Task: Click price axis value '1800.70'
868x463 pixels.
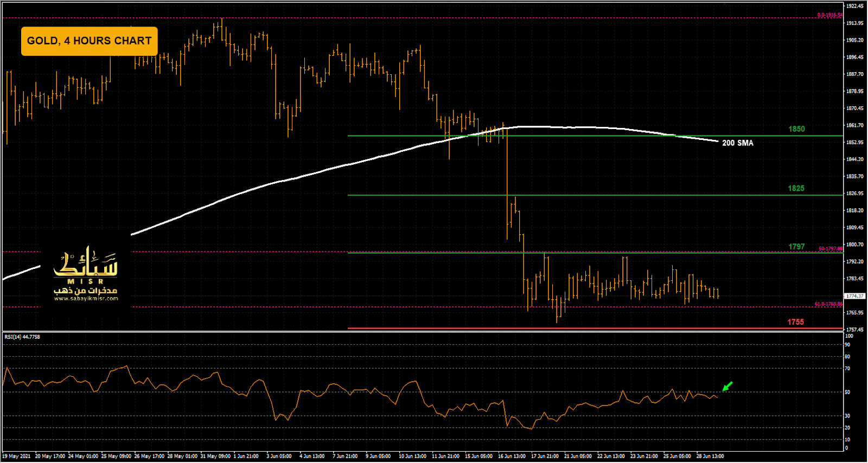Action: [x=855, y=245]
